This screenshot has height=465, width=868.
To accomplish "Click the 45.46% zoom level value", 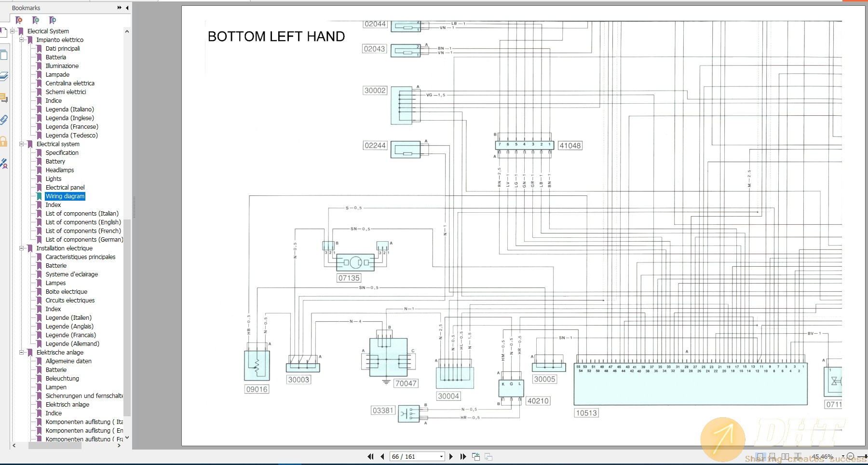I will [822, 456].
